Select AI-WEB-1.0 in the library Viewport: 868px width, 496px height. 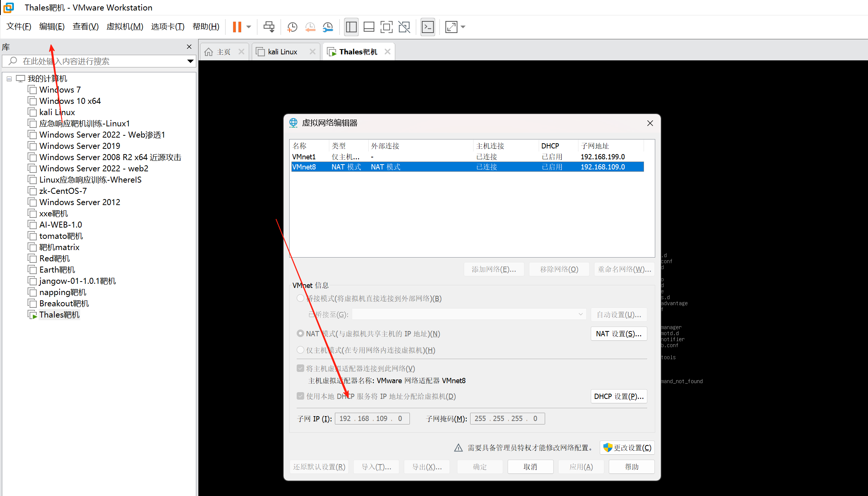pos(61,225)
